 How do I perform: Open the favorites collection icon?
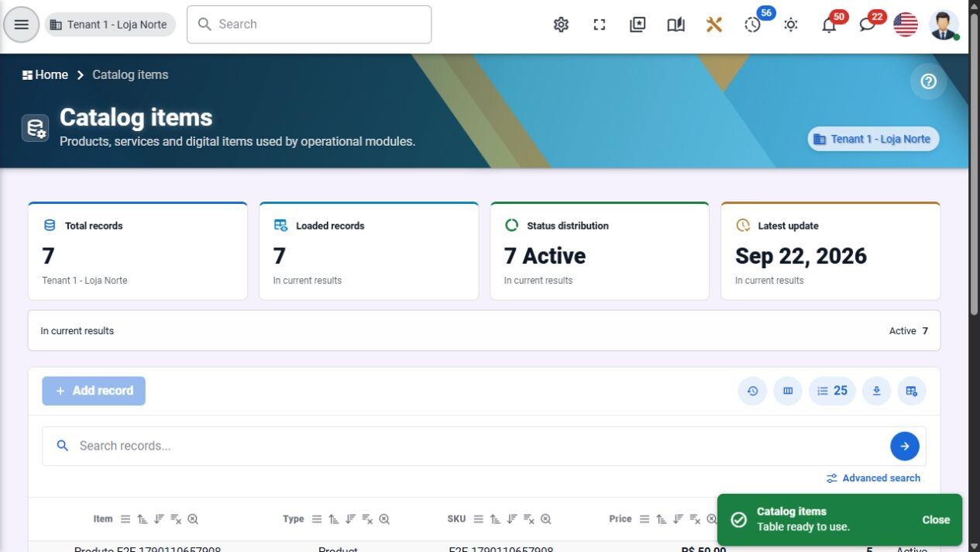coord(638,25)
